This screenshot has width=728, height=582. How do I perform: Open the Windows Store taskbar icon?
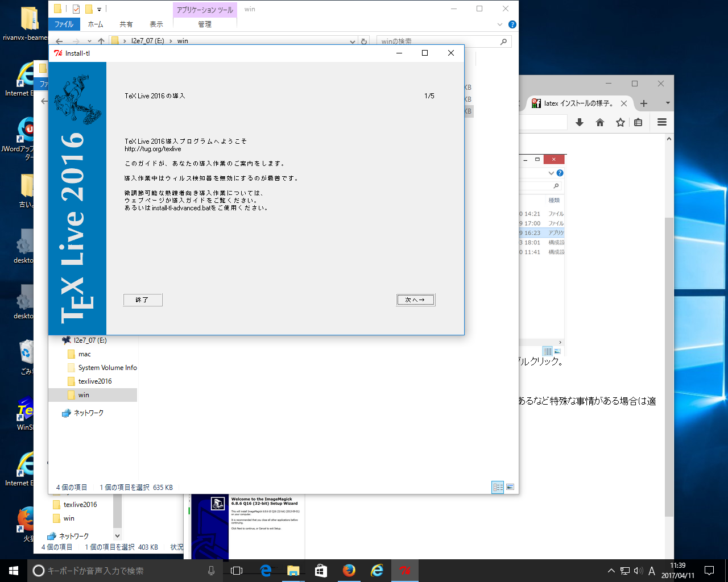pyautogui.click(x=321, y=571)
